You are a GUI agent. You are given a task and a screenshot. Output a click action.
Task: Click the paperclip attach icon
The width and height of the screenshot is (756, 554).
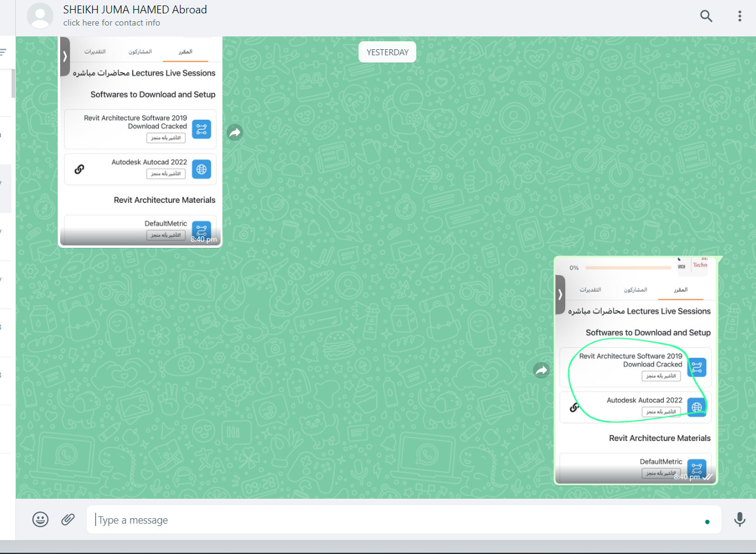[68, 519]
